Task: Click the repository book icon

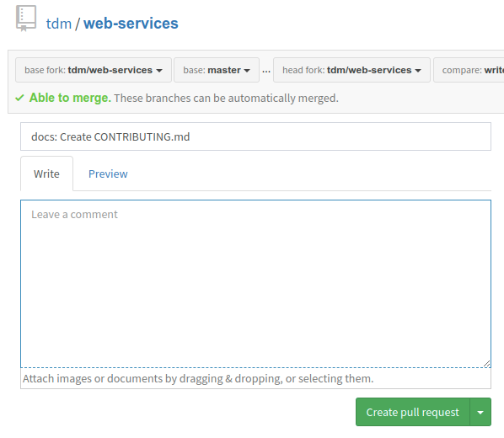Action: [x=26, y=19]
